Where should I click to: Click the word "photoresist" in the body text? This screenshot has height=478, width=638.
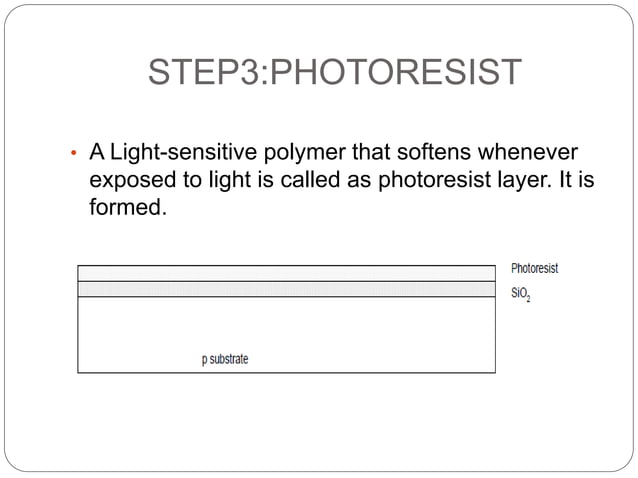pos(435,181)
